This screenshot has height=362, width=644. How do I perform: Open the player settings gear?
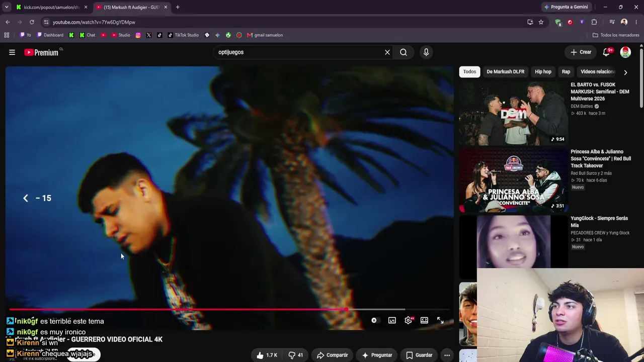[408, 320]
